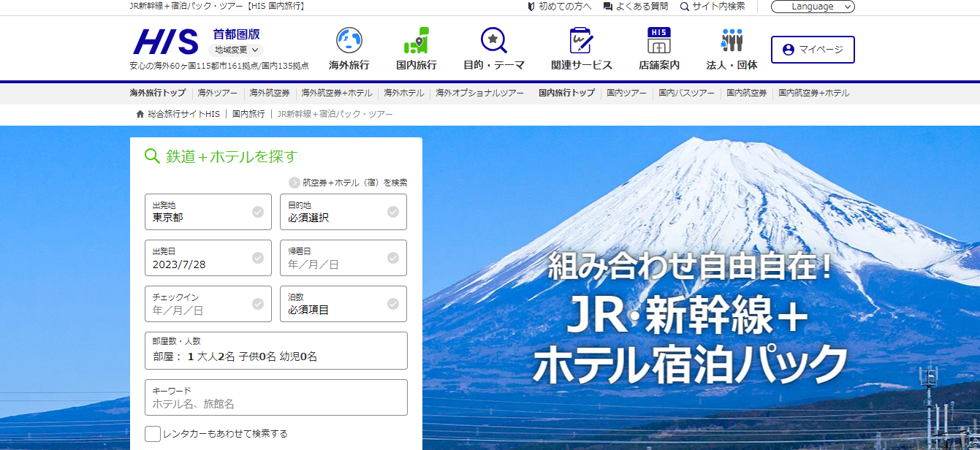Click the 関連サービス clipboard icon
This screenshot has height=450, width=980.
point(581,40)
